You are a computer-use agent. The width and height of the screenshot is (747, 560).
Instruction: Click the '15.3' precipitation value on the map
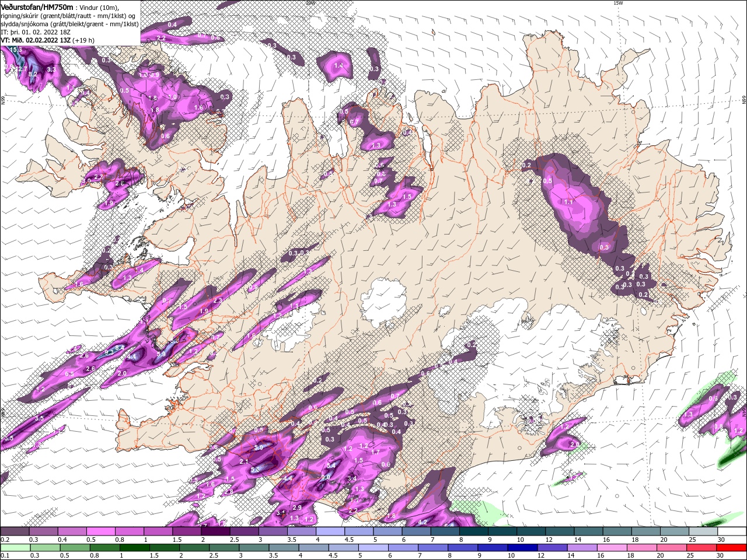pyautogui.click(x=16, y=51)
